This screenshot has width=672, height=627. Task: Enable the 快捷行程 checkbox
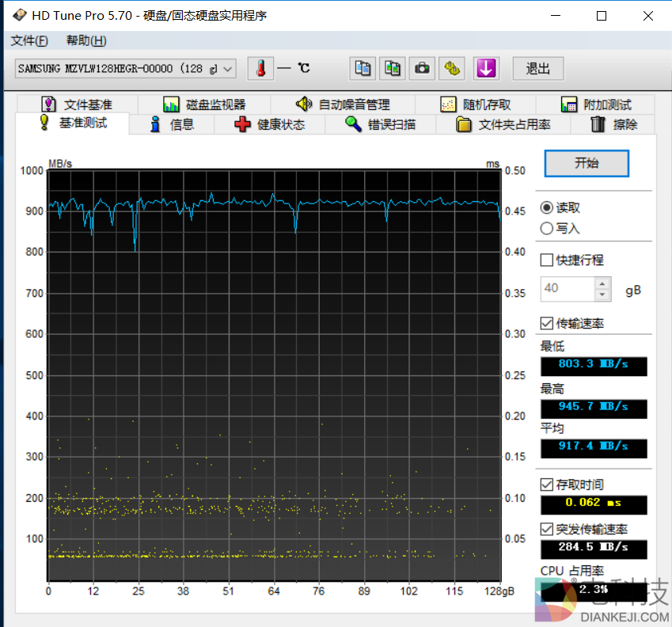547,260
